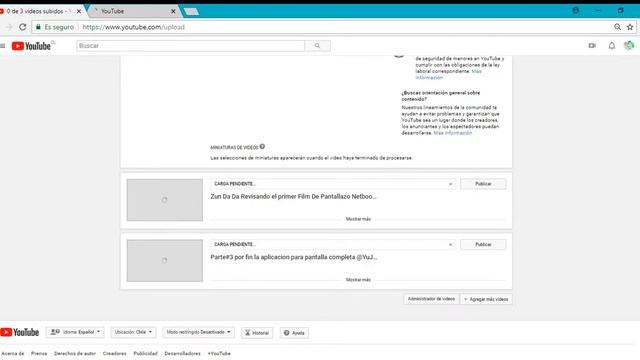Open the upload video camera icon

coord(592,46)
